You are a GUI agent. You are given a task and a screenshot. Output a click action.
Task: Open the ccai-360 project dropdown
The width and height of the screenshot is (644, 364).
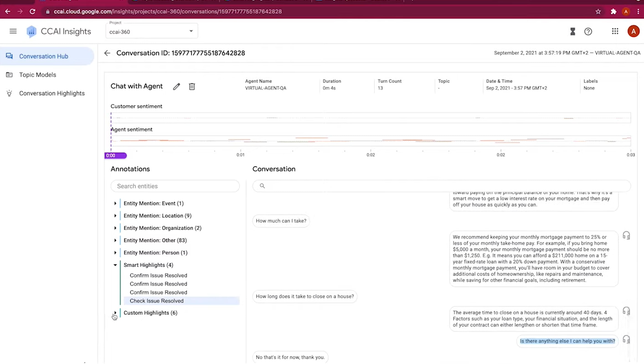191,31
